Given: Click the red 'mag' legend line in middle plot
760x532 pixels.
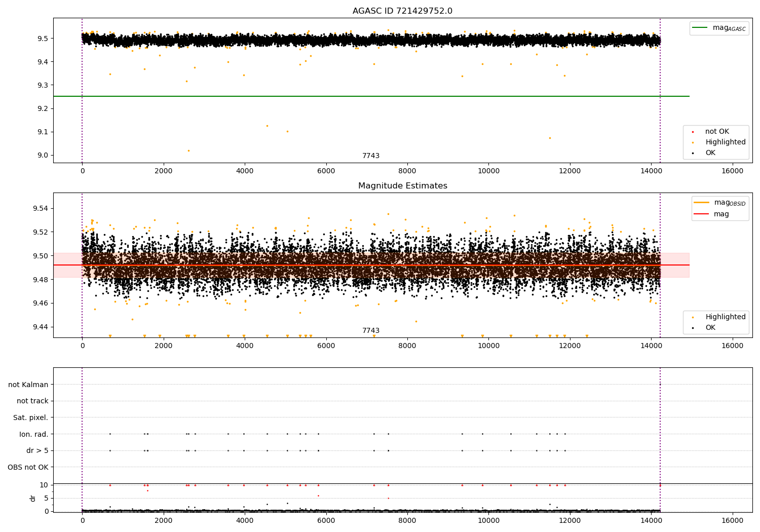Looking at the screenshot, I should tap(702, 214).
